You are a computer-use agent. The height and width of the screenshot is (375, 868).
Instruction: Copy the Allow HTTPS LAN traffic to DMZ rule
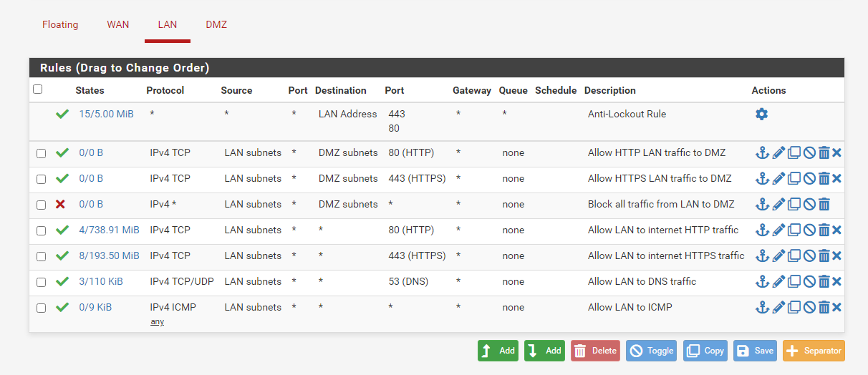(x=794, y=178)
